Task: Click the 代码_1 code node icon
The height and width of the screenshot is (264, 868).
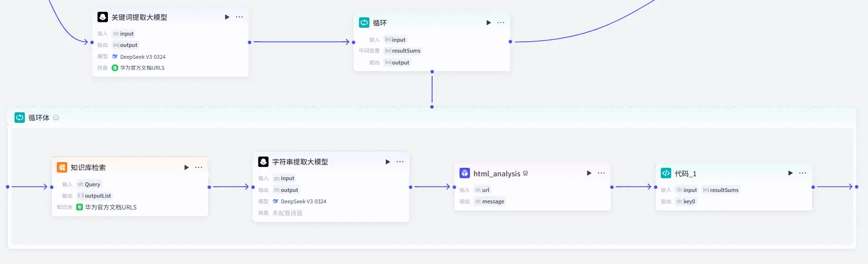Action: click(666, 173)
